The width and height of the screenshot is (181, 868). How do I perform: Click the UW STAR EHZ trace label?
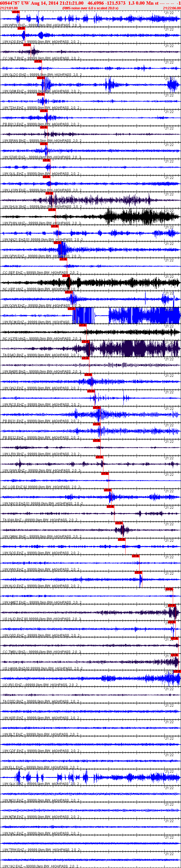42,157
